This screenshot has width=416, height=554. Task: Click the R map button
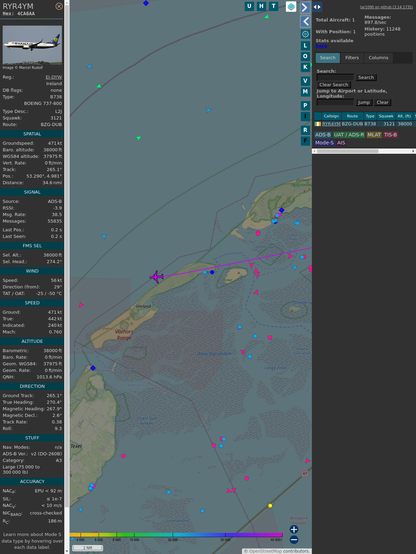point(305,130)
